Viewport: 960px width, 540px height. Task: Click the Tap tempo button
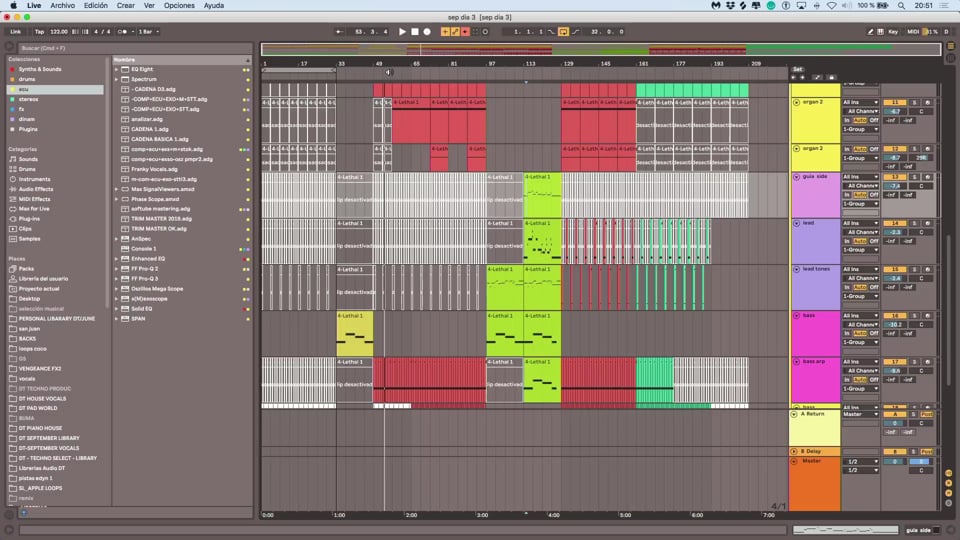click(x=39, y=31)
